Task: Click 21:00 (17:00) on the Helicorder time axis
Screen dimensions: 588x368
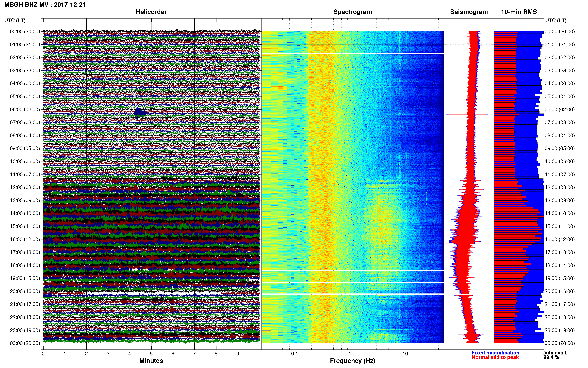Action: (x=25, y=304)
